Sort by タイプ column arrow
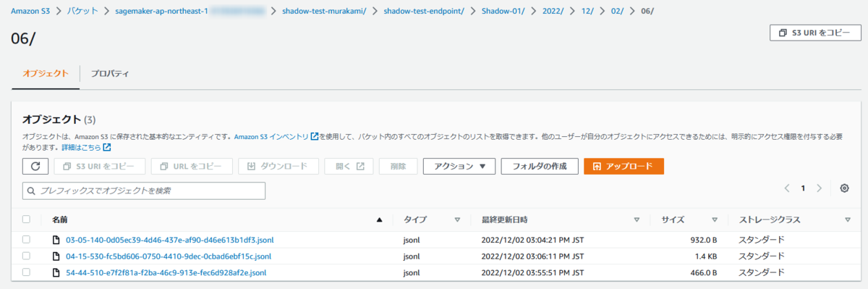This screenshot has height=289, width=868. point(457,219)
